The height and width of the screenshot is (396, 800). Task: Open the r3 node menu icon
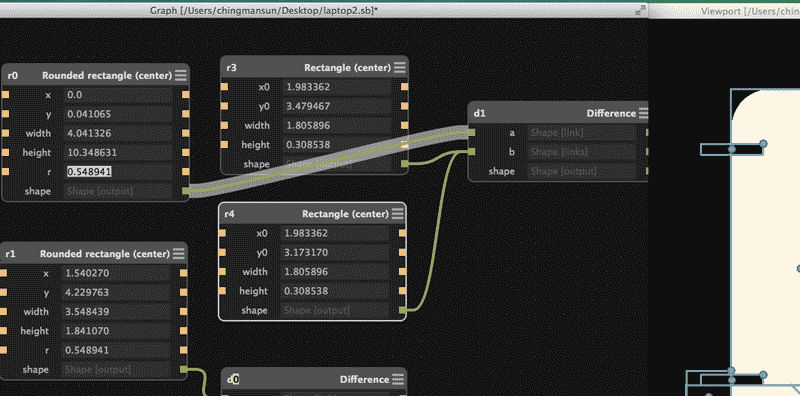pos(399,67)
